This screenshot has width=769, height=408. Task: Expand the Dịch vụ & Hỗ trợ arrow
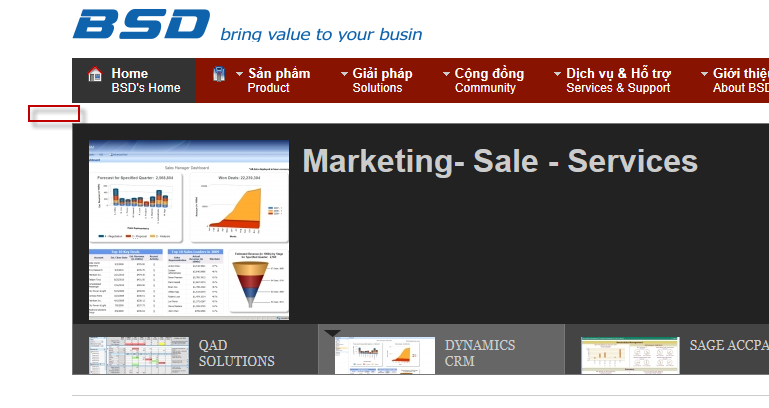(558, 74)
